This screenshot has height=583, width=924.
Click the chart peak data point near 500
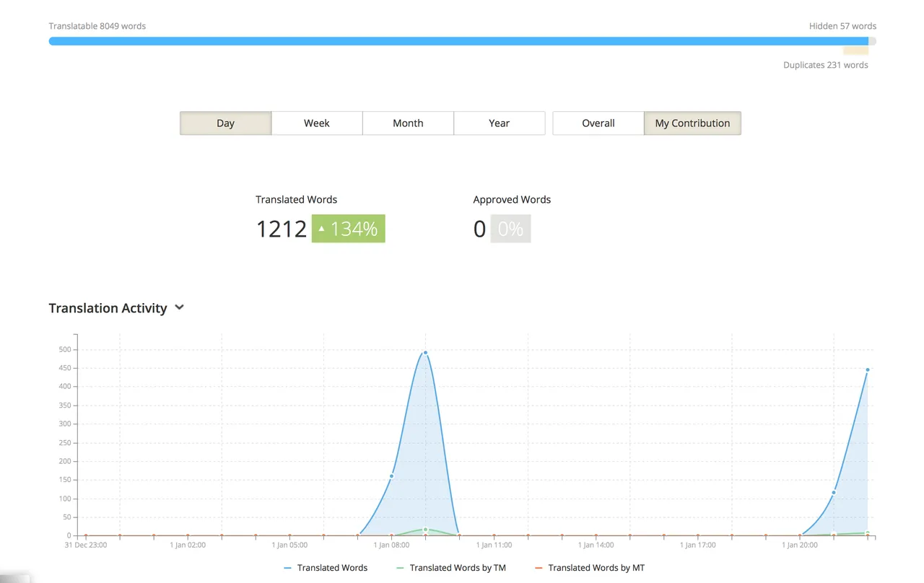click(x=425, y=353)
